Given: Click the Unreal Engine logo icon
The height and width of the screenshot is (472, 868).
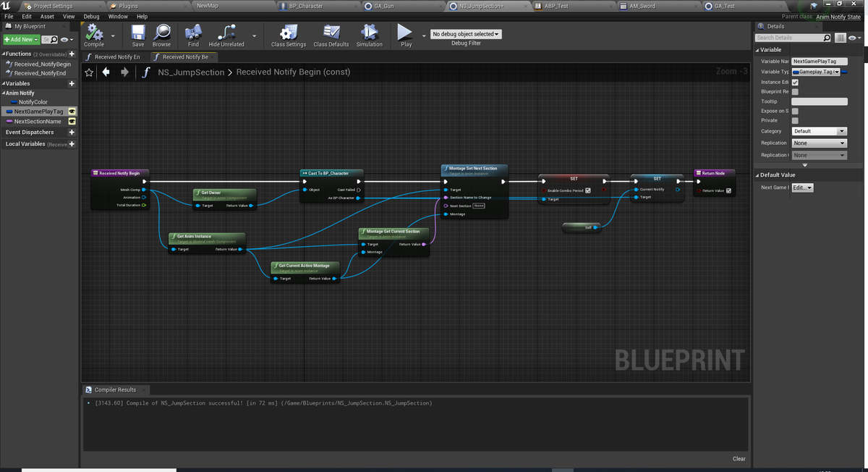Looking at the screenshot, I should (x=6, y=6).
